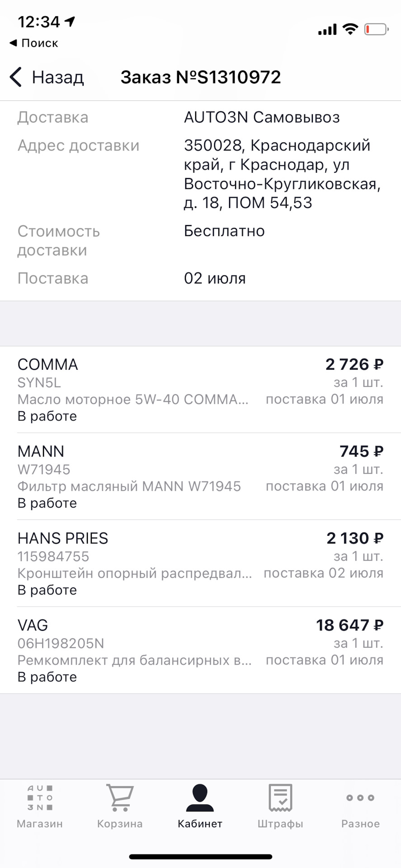Open the Магазин tab icon
Screen dimensions: 401x868
pos(40,798)
